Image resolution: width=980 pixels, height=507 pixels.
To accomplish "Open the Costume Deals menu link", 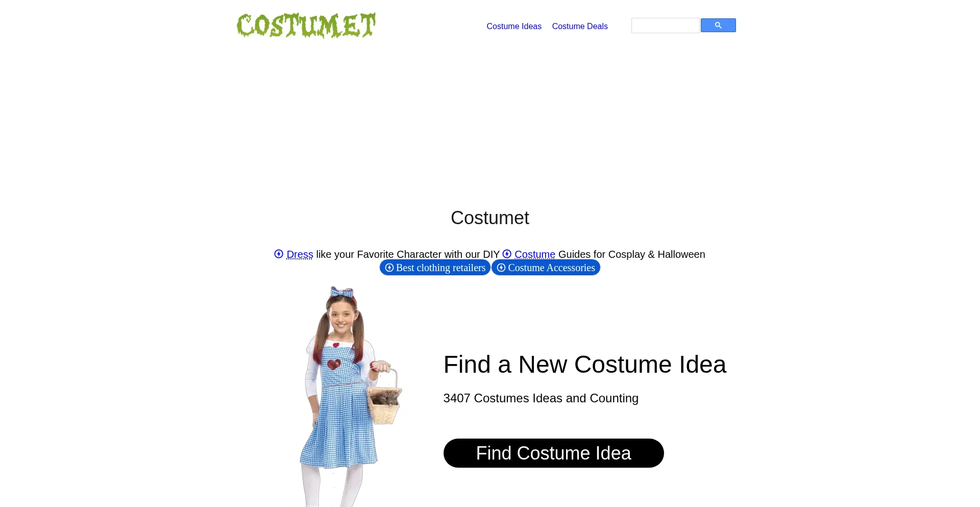I will coord(580,27).
